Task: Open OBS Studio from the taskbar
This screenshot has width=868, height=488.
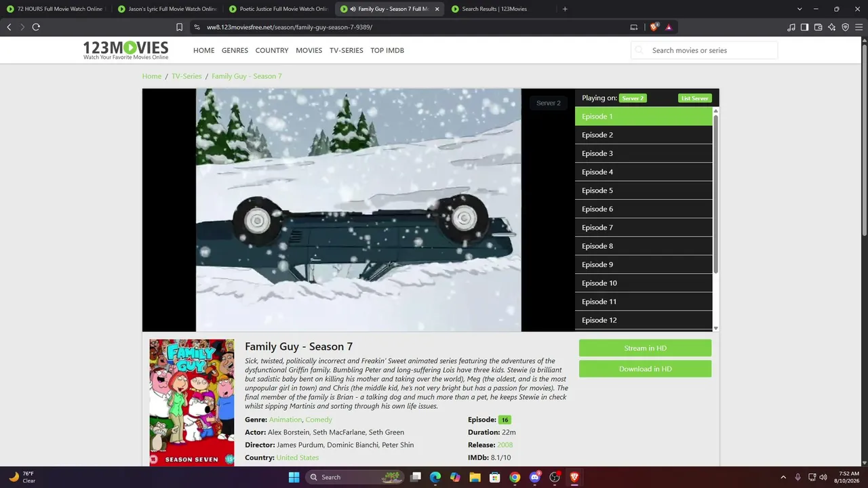Action: coord(555,477)
